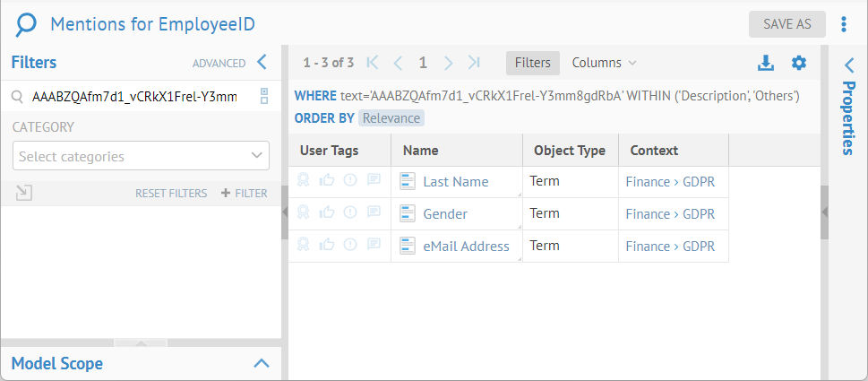Collapse the Filters panel with chevron
This screenshot has width=868, height=381.
[262, 62]
